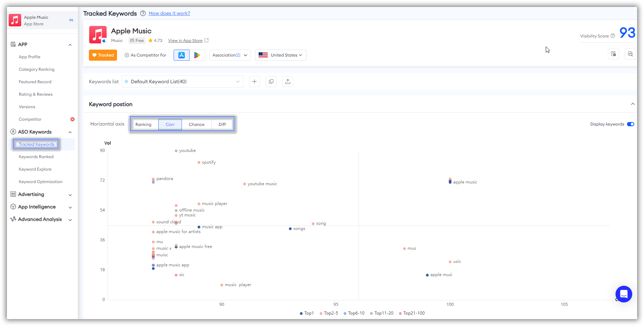The height and width of the screenshot is (326, 644).
Task: Click the View in App Store link
Action: point(185,41)
